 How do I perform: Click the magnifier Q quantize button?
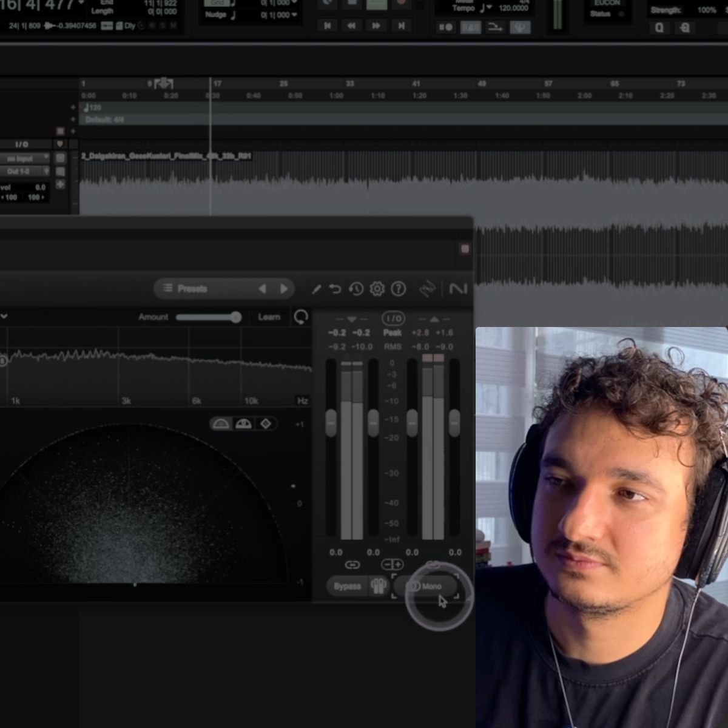pos(660,28)
